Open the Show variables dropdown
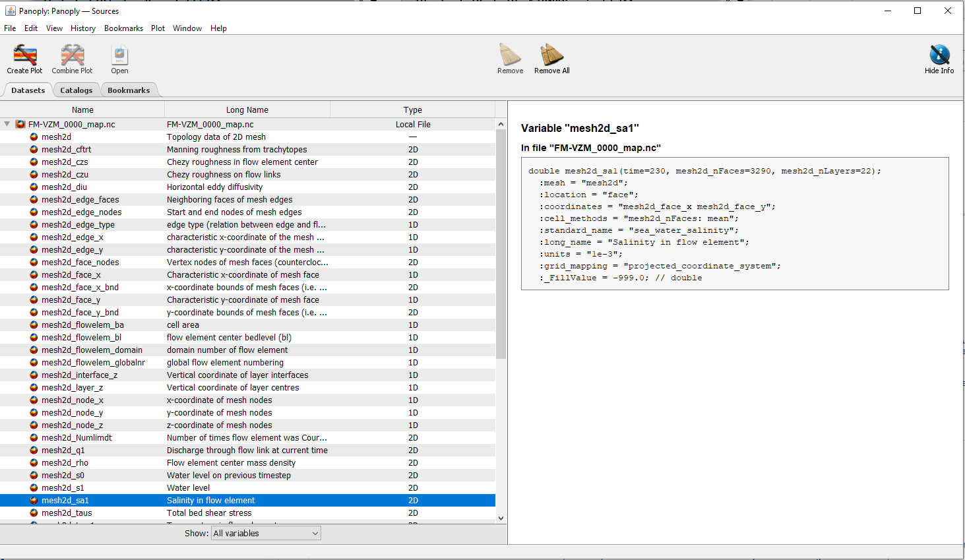Screen dimensions: 965x560 tap(266, 534)
